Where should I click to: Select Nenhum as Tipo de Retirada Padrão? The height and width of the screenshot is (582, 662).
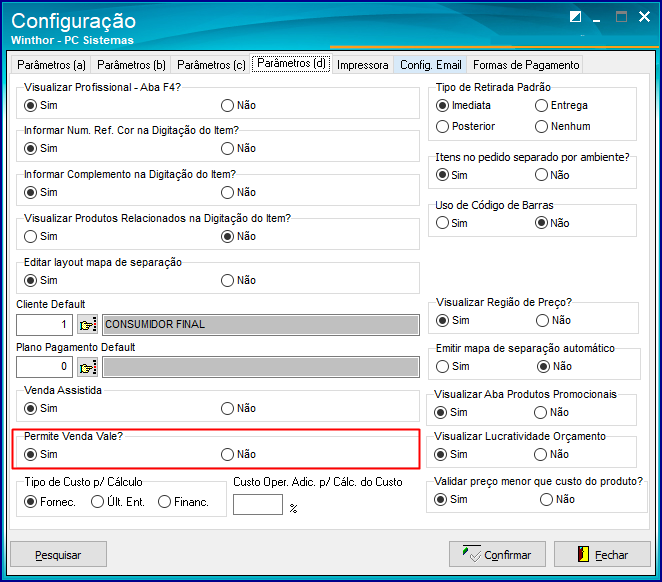563,127
